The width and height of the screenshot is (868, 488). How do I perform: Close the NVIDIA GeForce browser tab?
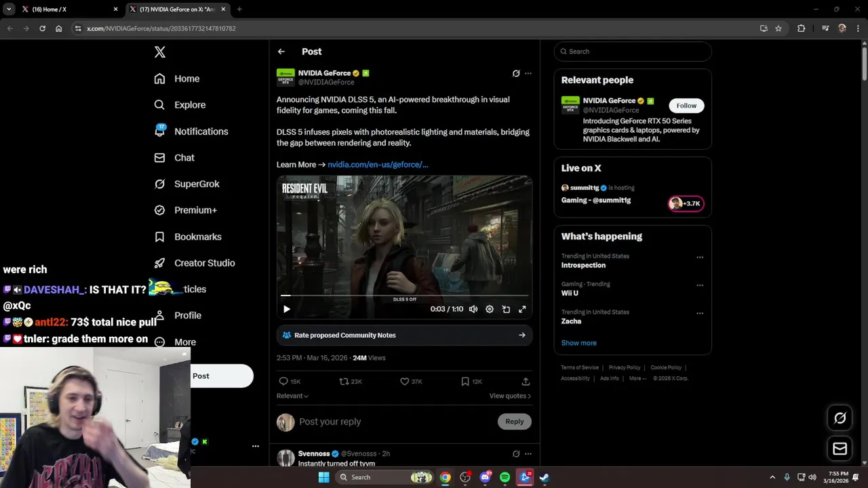(222, 9)
